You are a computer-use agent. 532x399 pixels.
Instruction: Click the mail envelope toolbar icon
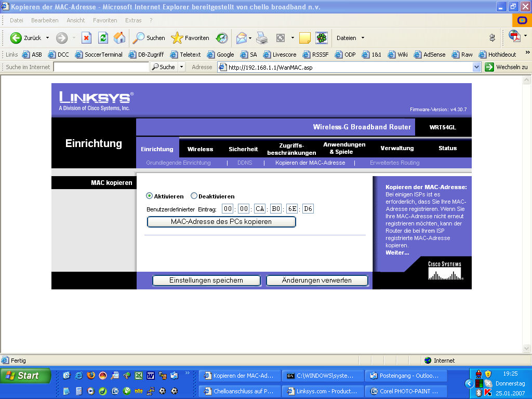coord(241,38)
